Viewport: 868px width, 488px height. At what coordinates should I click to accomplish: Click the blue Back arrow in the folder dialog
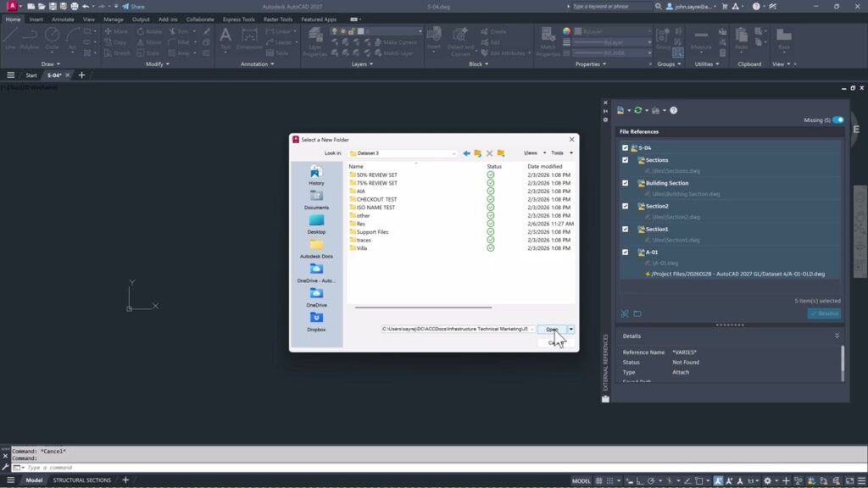(466, 153)
